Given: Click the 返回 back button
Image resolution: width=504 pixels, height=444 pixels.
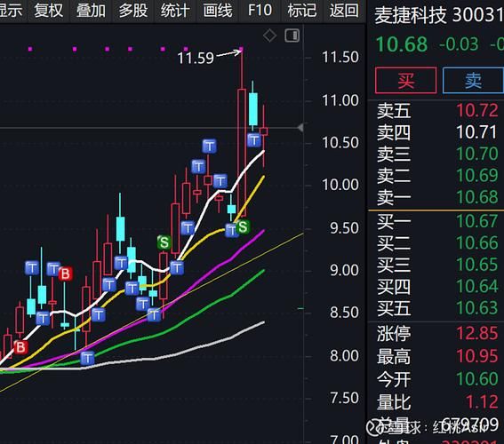Looking at the screenshot, I should coord(344,11).
